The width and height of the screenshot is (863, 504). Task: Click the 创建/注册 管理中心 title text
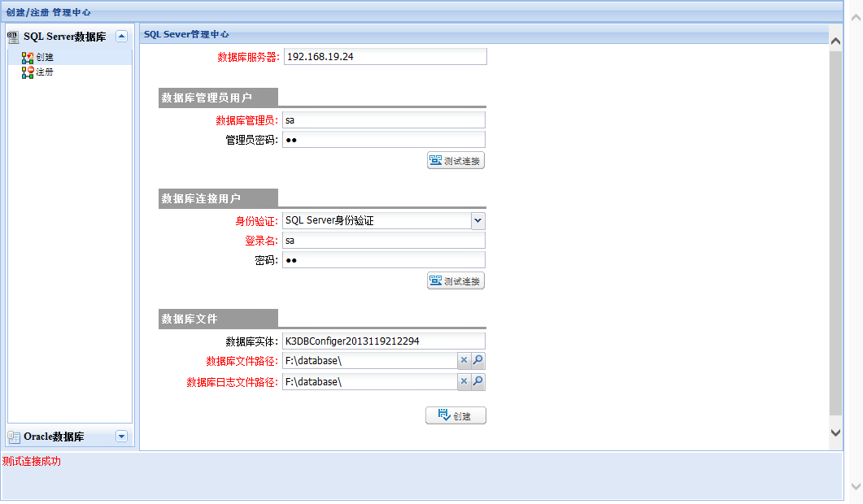49,12
